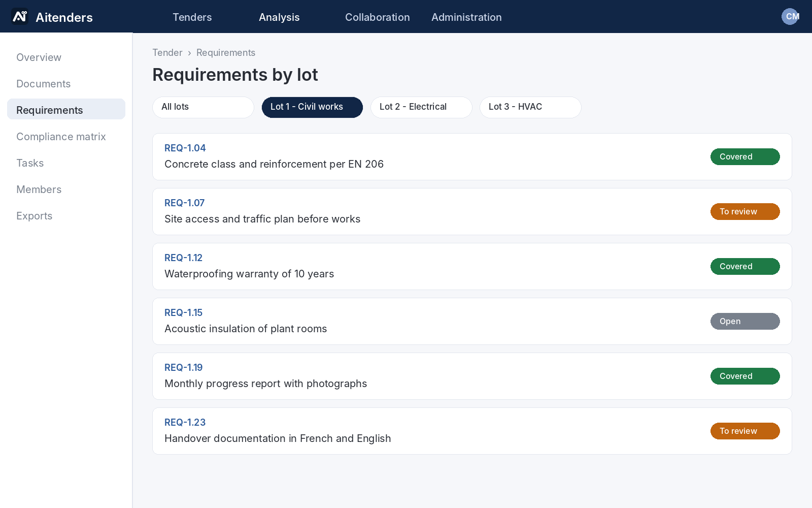Open Exports in the sidebar
The image size is (812, 508).
(x=66, y=216)
